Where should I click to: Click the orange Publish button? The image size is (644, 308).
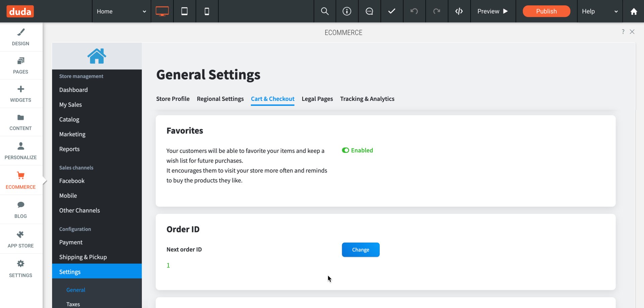[546, 11]
